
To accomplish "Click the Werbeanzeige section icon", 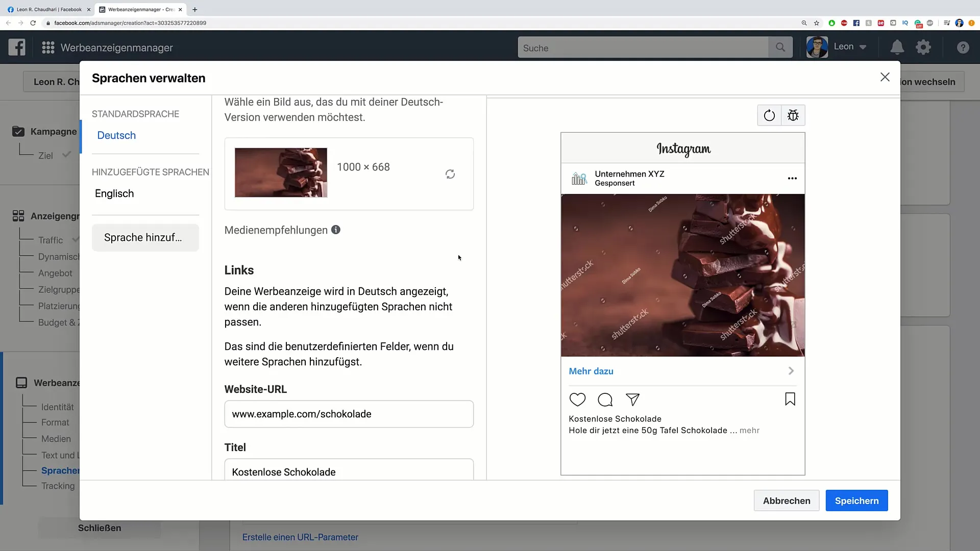I will tap(21, 383).
